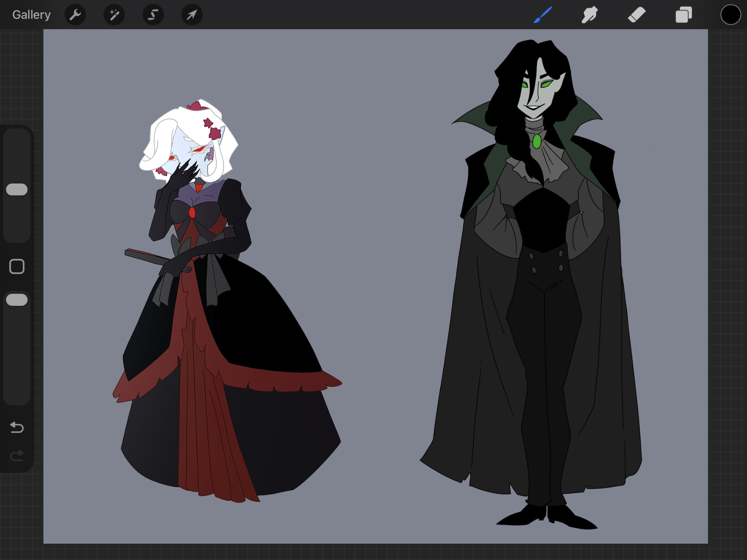Undo the last stroke

coord(17,427)
